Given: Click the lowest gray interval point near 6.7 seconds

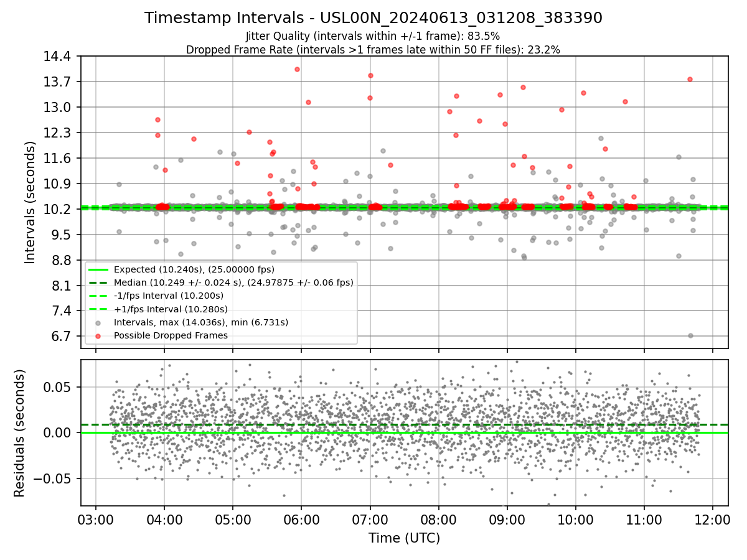Looking at the screenshot, I should point(690,335).
